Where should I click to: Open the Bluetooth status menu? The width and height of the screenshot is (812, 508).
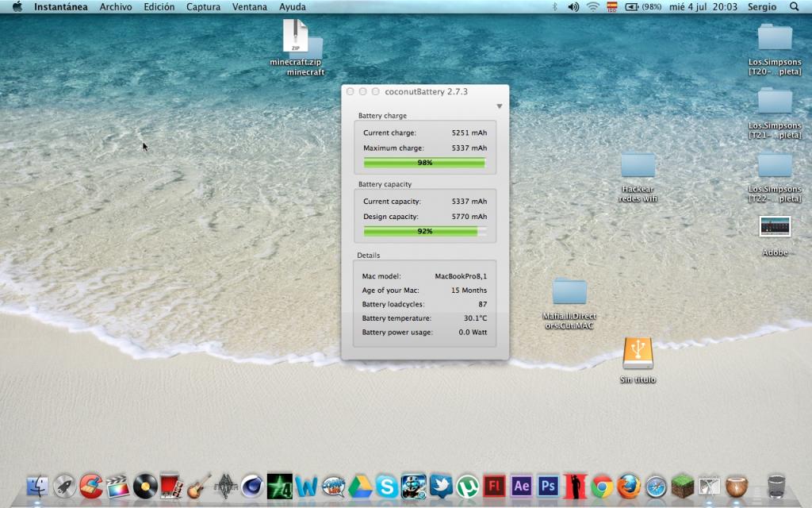pos(554,6)
